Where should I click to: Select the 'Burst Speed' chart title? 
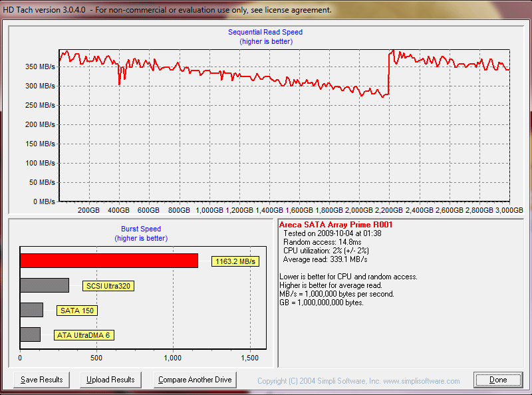(141, 229)
